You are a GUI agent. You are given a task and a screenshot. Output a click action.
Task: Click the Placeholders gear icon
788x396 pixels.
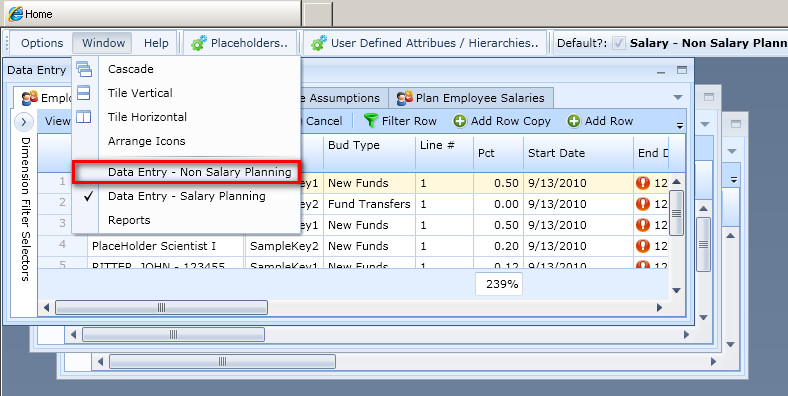199,43
